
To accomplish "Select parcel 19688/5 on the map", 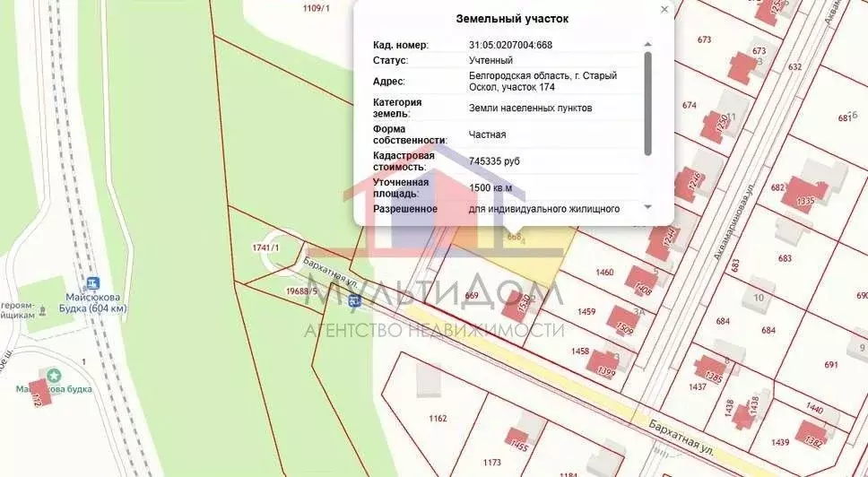I will pos(301,291).
